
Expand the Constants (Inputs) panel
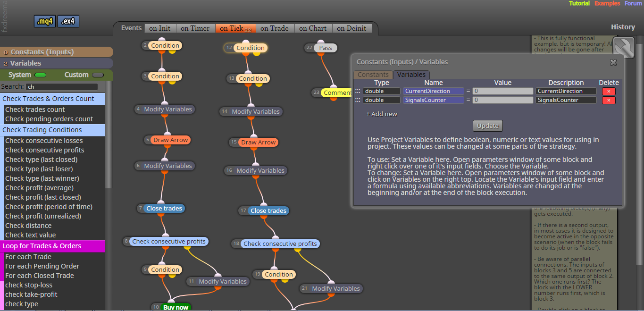(57, 52)
